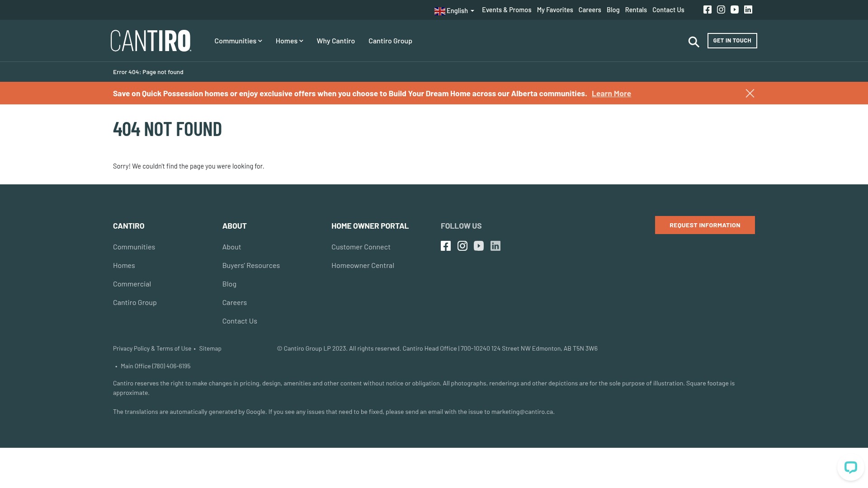Open footer Facebook icon under Follow Us
Image resolution: width=868 pixels, height=488 pixels.
[x=446, y=246]
